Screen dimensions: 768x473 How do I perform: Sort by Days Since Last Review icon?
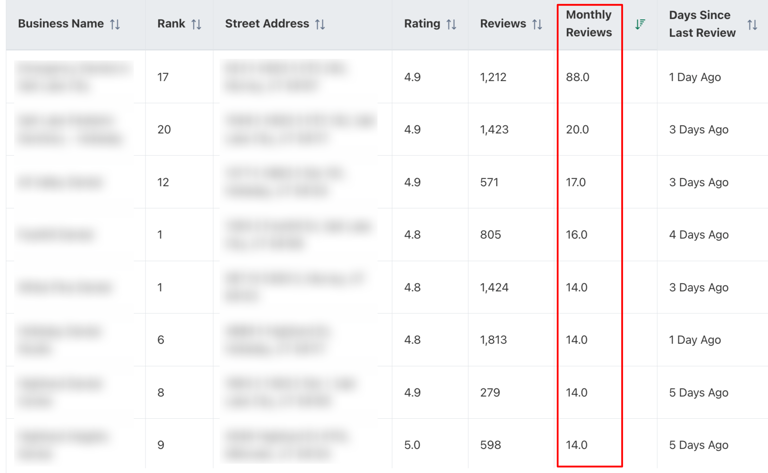(752, 24)
